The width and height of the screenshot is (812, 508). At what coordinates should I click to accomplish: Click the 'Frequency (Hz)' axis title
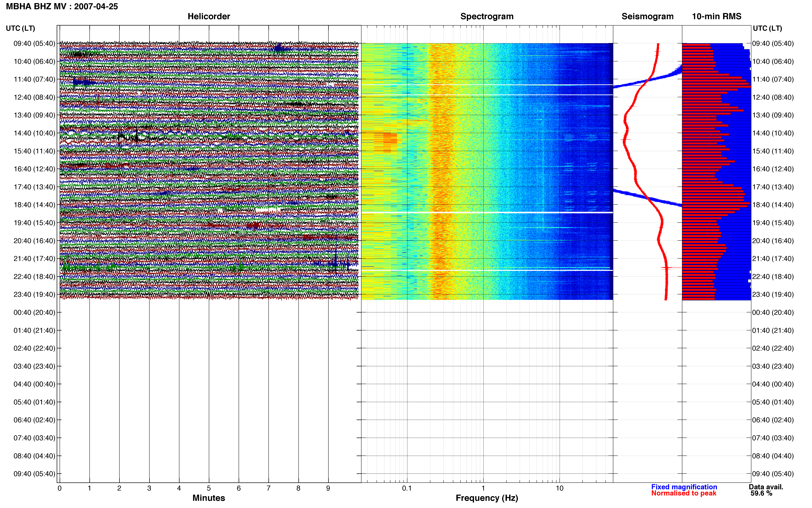tap(487, 498)
